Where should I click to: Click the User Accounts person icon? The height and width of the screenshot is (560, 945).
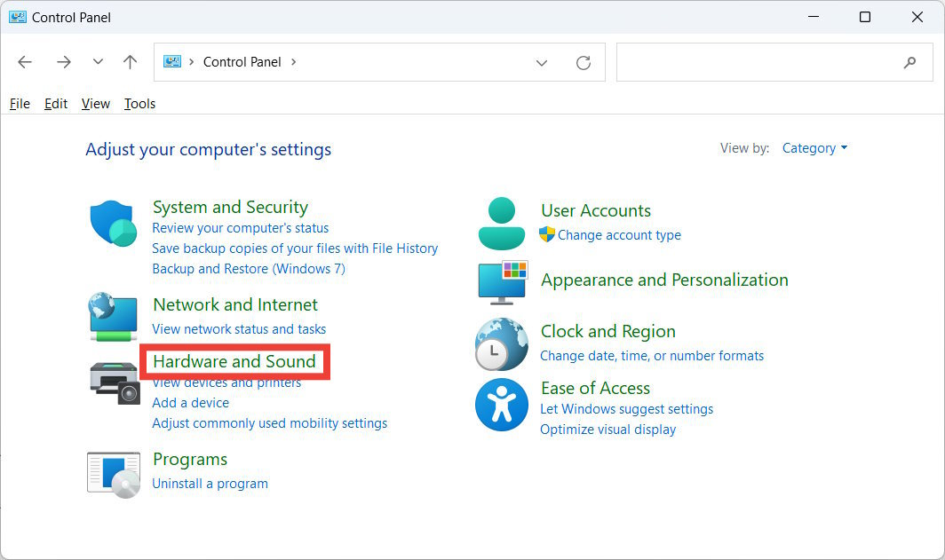click(x=502, y=224)
